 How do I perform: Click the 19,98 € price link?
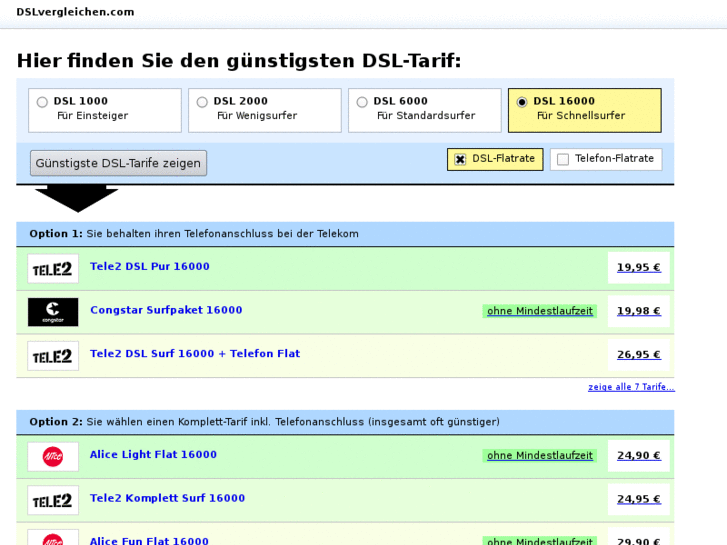pos(639,311)
